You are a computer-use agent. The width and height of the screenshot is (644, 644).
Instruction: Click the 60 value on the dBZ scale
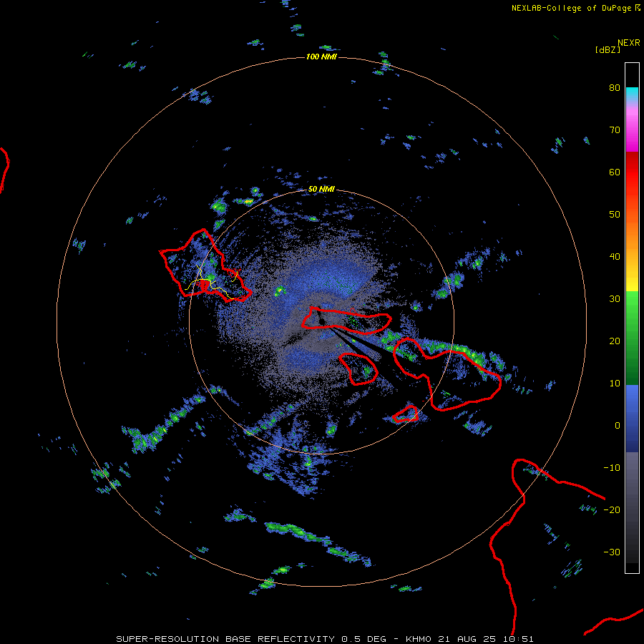coord(615,172)
